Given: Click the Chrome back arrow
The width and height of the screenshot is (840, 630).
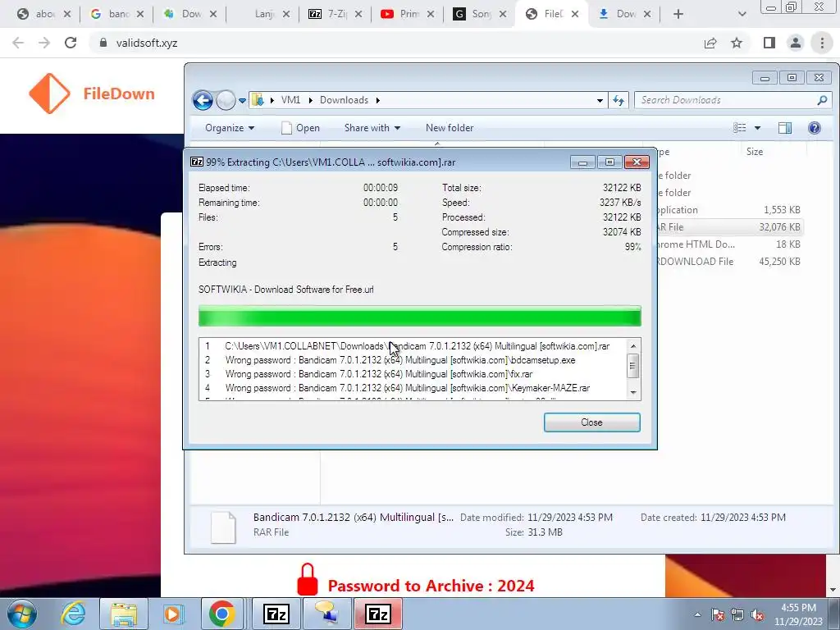Looking at the screenshot, I should pos(18,43).
